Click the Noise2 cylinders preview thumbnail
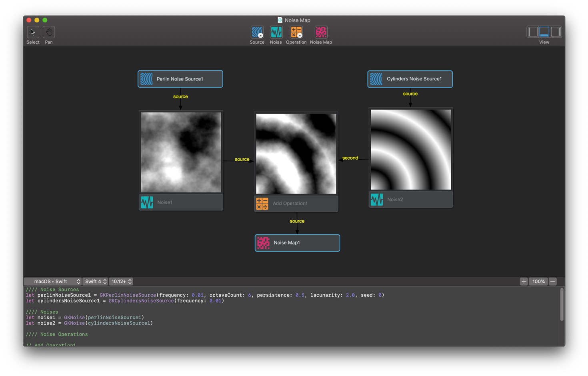 (411, 150)
